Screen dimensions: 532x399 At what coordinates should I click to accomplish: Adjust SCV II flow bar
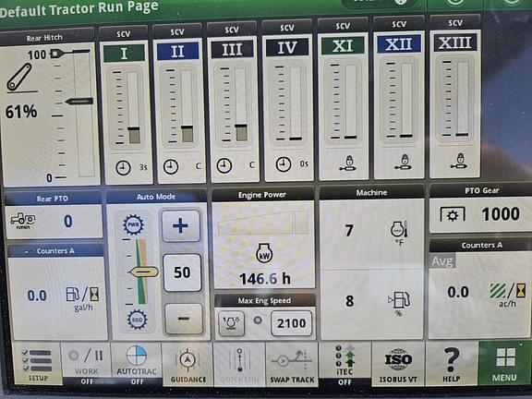coord(187,106)
